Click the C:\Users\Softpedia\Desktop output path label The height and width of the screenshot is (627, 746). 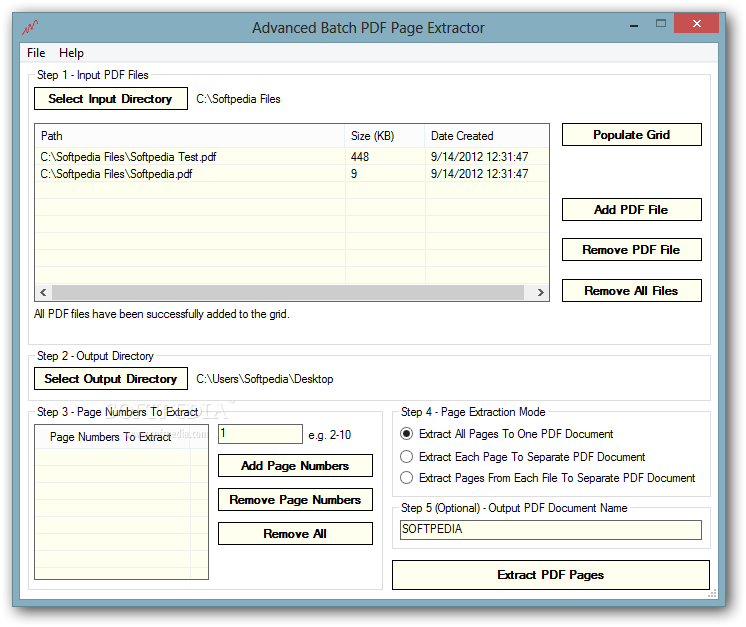[265, 379]
